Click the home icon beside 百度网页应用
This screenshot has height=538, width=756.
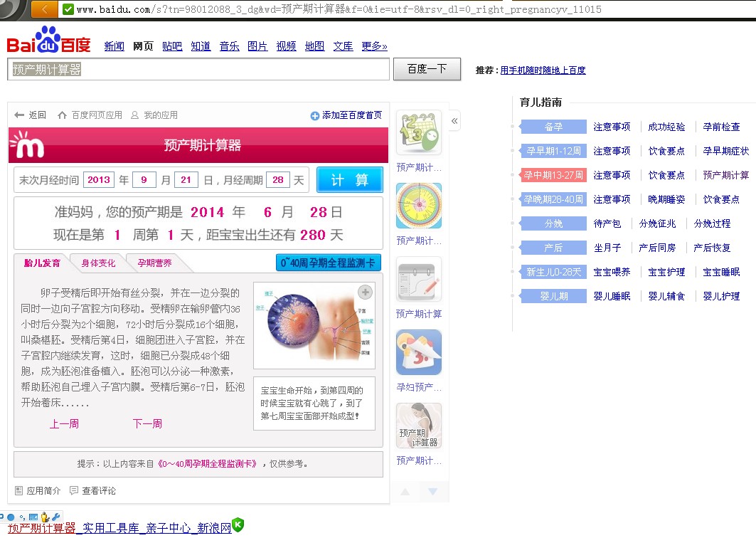click(62, 115)
